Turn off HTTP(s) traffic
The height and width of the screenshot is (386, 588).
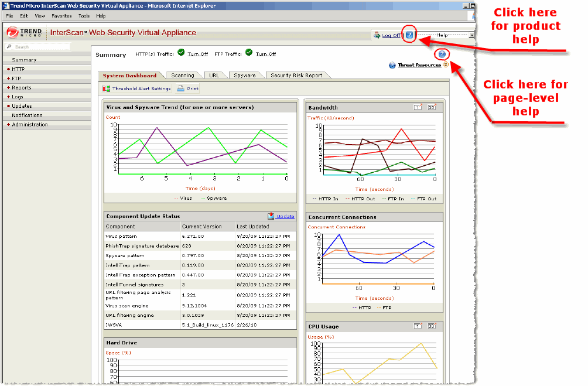(198, 54)
